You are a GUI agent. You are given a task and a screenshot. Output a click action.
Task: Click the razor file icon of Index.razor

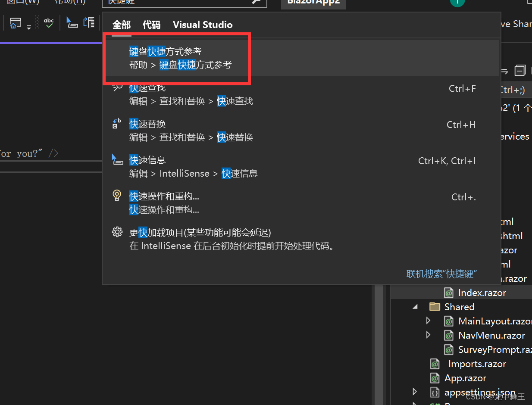(449, 293)
